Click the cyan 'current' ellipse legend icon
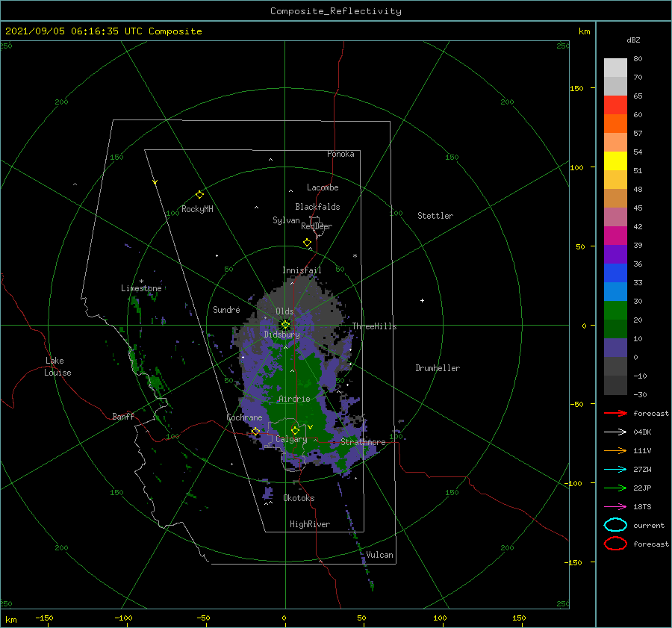Screen dimensions: 672x628 click(615, 525)
